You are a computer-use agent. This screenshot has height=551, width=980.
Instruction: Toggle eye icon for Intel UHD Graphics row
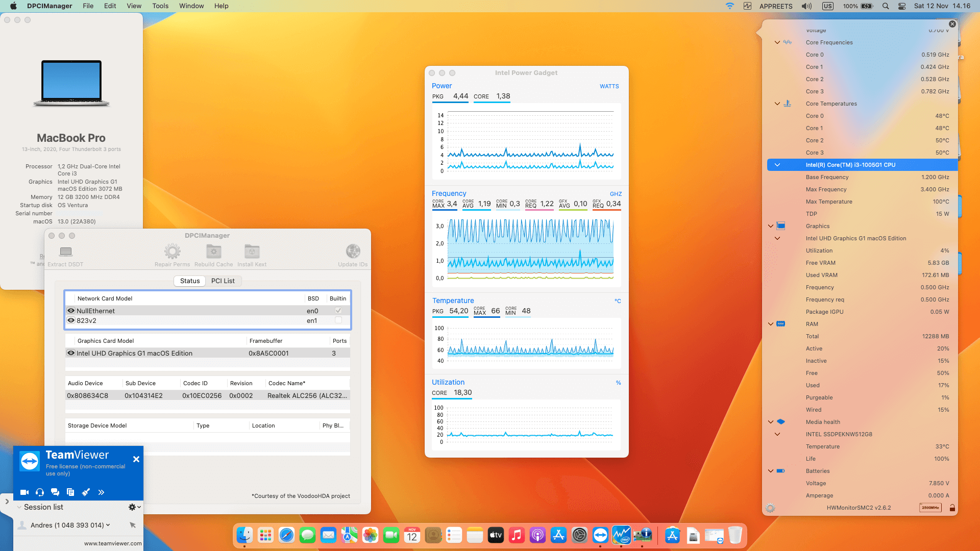[71, 353]
